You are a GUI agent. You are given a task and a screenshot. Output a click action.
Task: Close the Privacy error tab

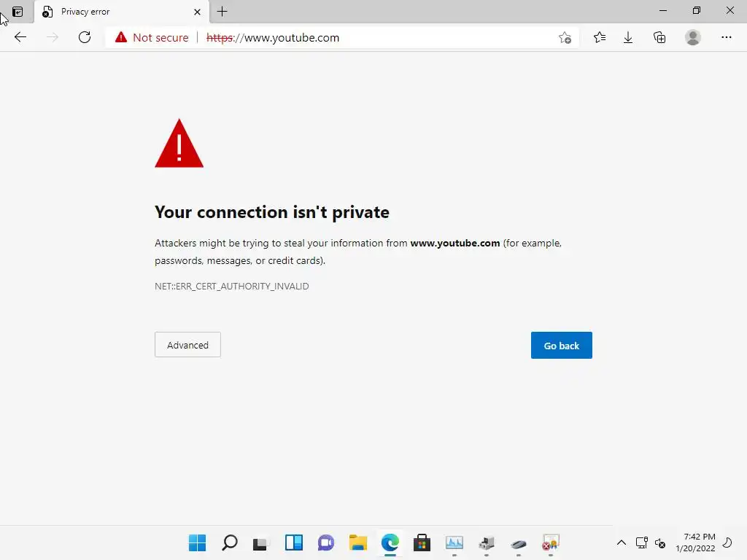click(197, 12)
